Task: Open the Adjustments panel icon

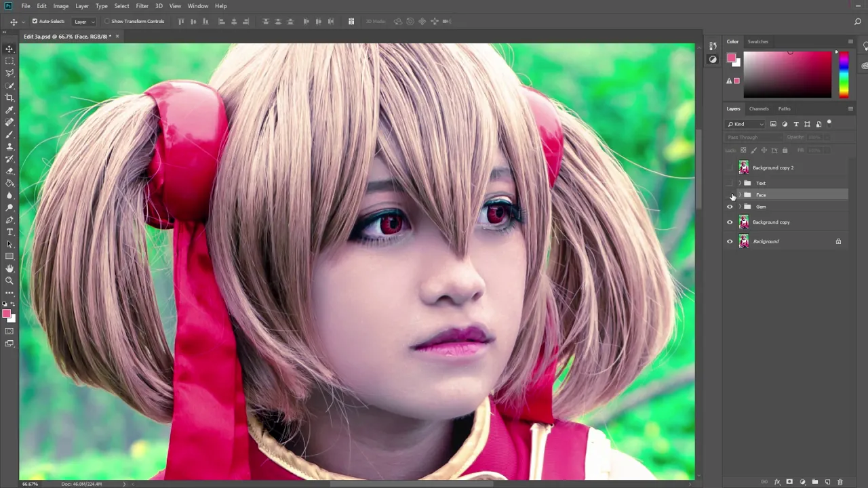Action: click(713, 60)
